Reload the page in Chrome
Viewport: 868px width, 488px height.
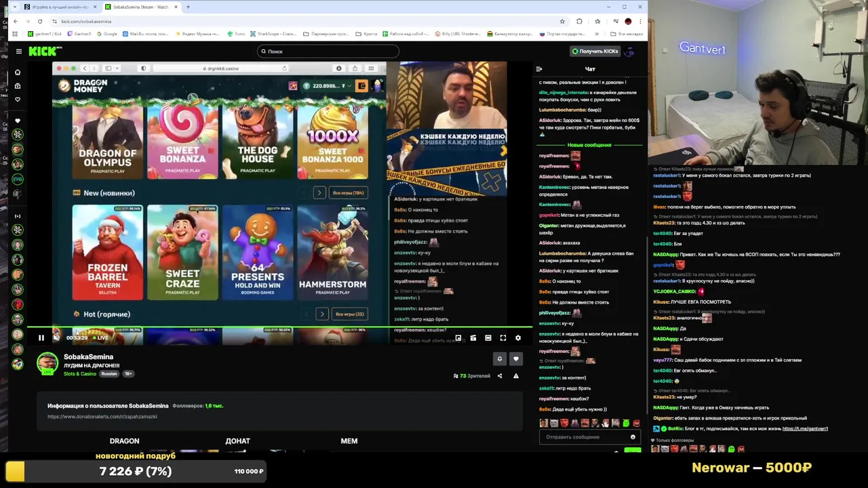40,21
